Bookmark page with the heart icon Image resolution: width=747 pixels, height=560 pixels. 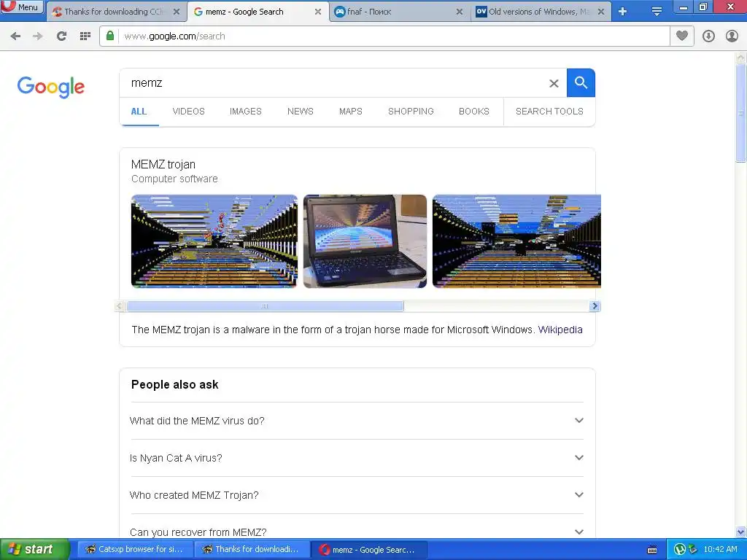click(x=682, y=36)
